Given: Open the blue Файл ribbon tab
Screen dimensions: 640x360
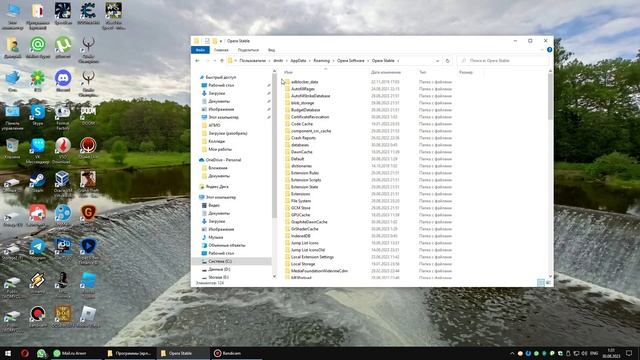Looking at the screenshot, I should coord(200,50).
